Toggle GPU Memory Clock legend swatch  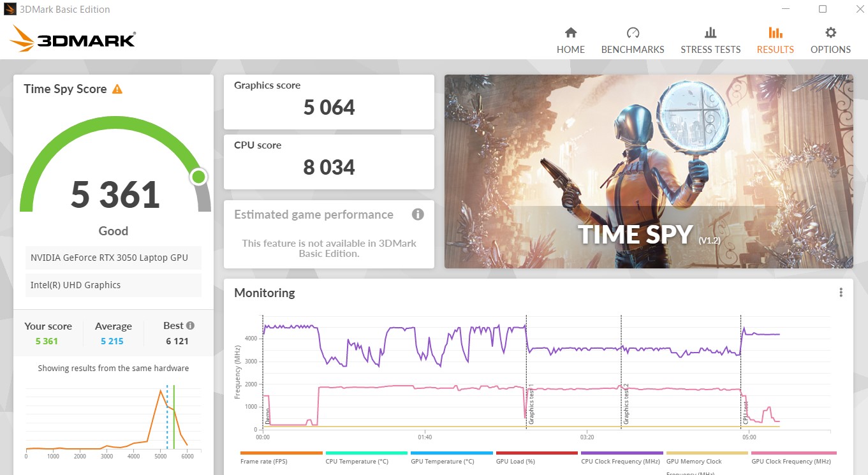point(707,453)
